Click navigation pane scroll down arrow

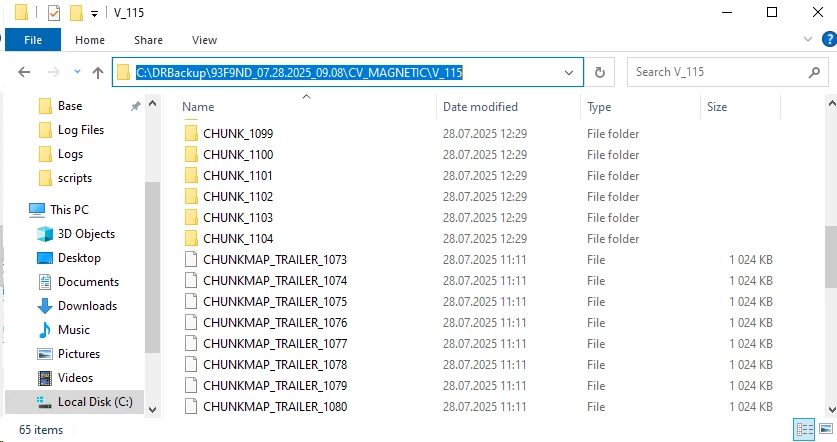click(x=153, y=410)
